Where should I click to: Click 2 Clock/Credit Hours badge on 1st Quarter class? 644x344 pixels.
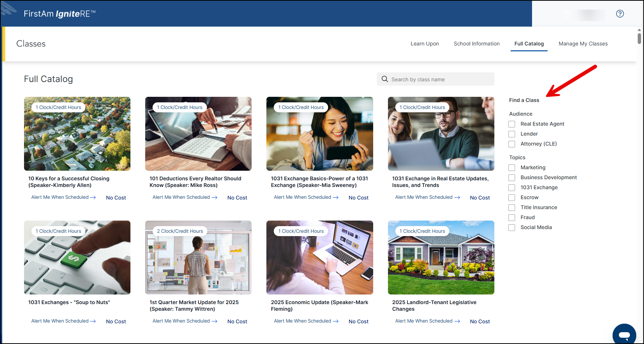[180, 231]
